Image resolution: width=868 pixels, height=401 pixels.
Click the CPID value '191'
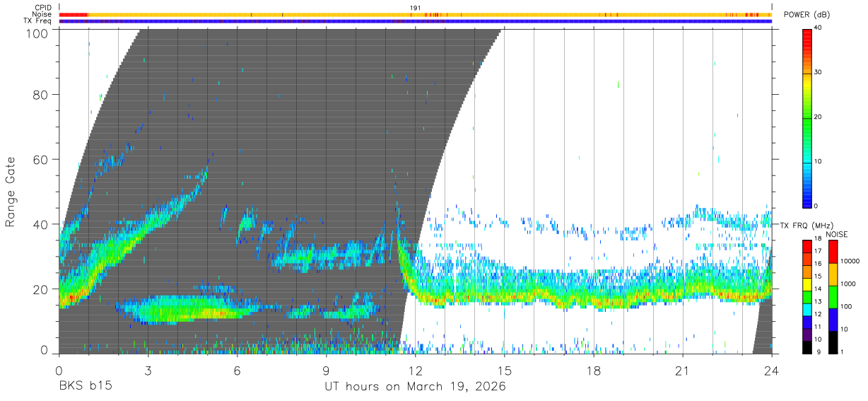click(x=416, y=8)
